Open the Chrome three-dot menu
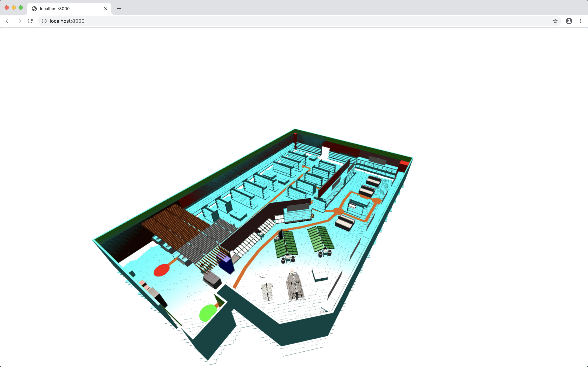 point(580,21)
